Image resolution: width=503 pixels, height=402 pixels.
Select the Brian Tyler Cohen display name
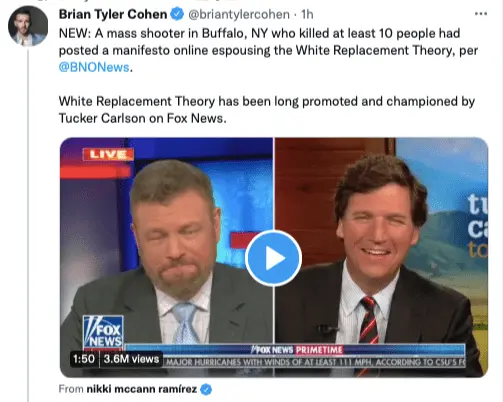click(113, 14)
